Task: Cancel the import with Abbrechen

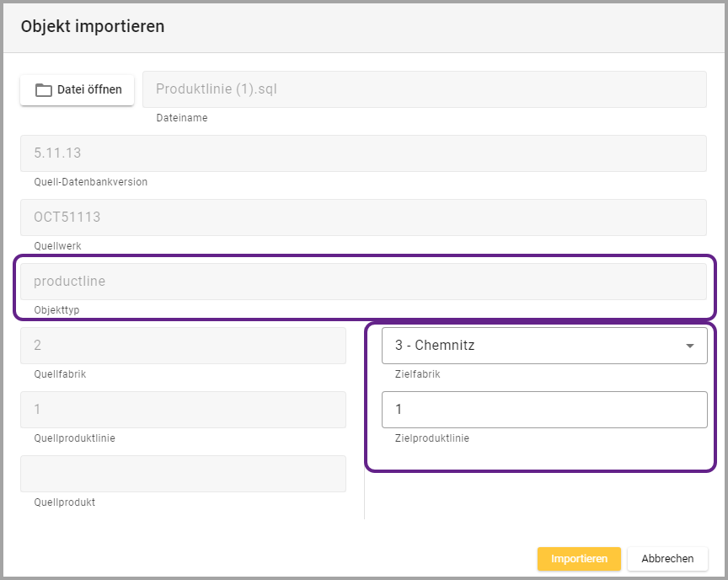Action: point(667,559)
